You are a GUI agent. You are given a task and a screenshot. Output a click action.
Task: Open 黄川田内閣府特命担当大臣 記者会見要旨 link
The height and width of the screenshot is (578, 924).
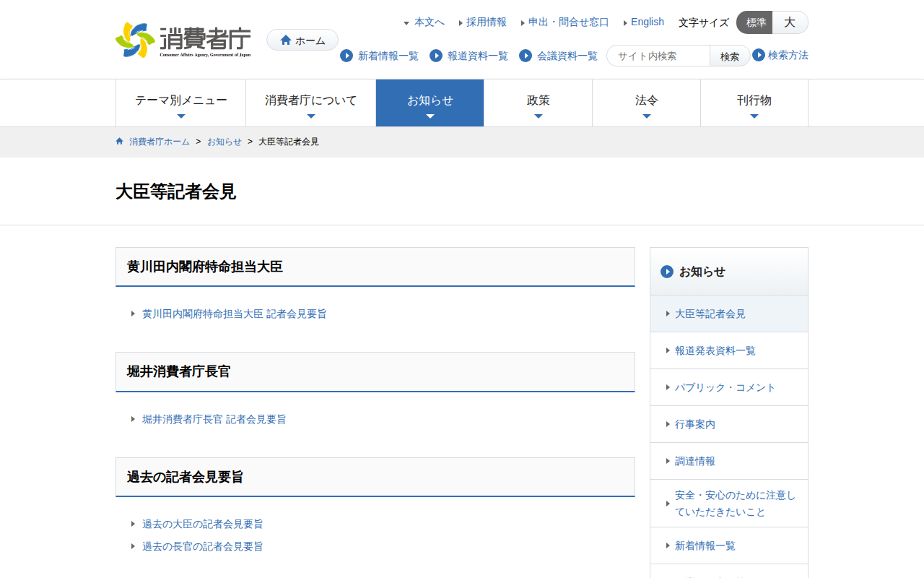point(234,314)
